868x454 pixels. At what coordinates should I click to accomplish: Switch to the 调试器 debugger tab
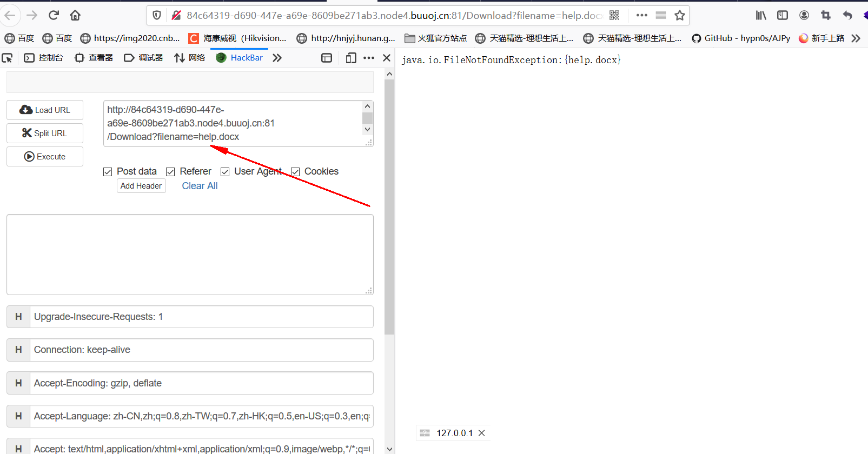coord(143,58)
